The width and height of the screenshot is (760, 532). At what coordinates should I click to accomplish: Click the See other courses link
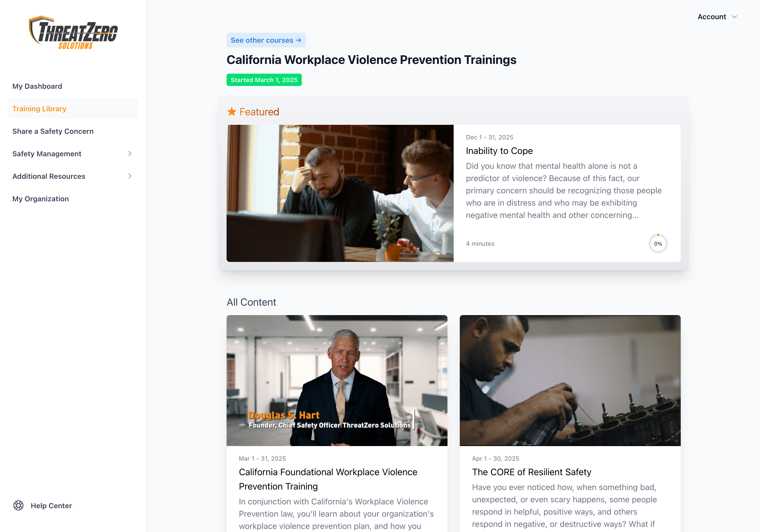point(266,40)
